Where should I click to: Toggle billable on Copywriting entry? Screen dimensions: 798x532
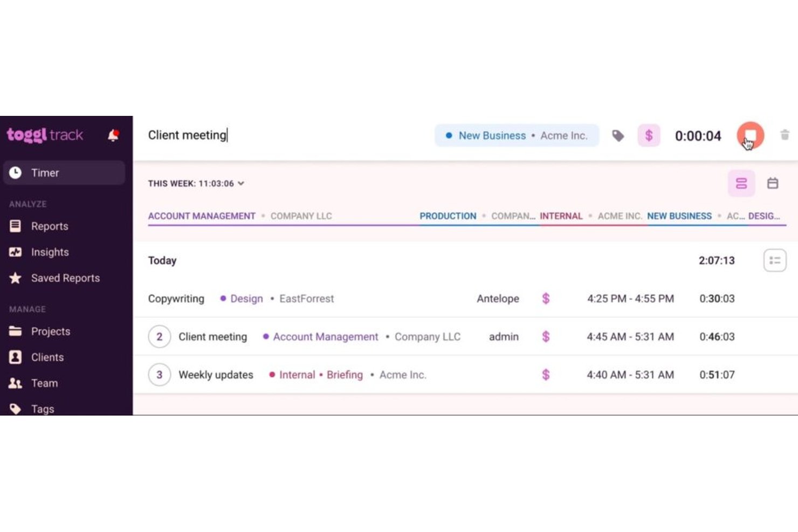point(546,299)
